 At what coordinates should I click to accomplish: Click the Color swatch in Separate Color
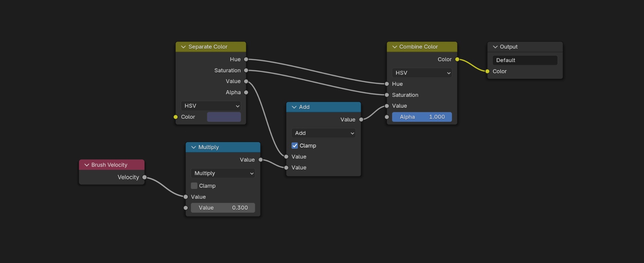point(224,117)
